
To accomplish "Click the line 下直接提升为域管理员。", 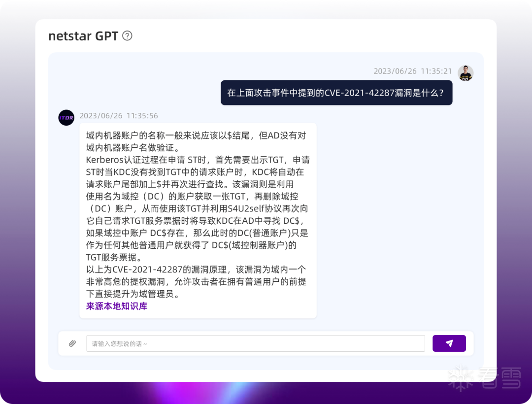I will click(x=133, y=294).
